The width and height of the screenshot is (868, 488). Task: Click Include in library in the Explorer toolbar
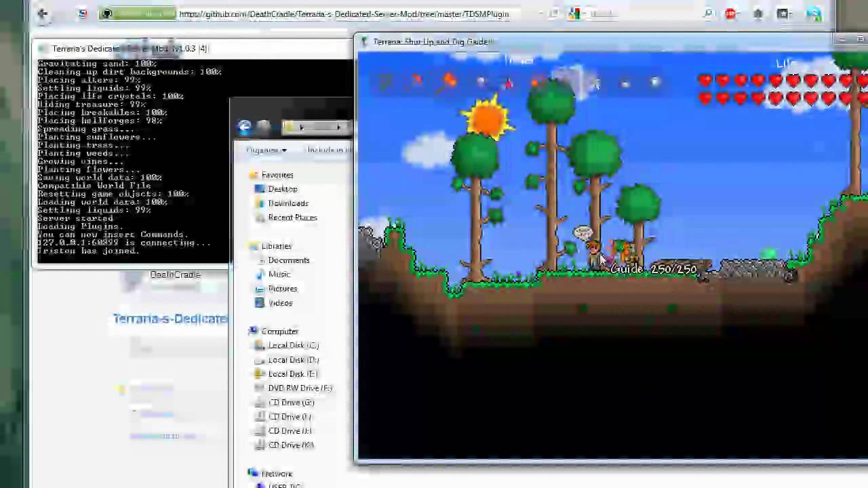tap(328, 150)
